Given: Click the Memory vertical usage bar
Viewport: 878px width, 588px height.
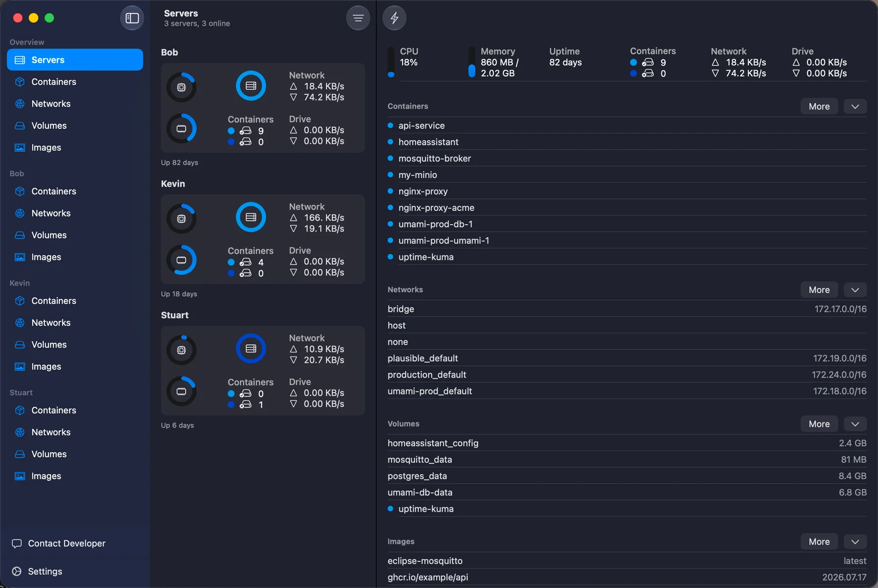Looking at the screenshot, I should [472, 62].
